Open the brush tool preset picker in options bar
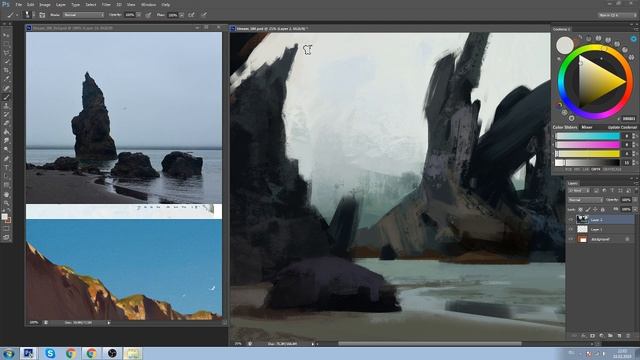The width and height of the screenshot is (640, 360). tap(12, 15)
